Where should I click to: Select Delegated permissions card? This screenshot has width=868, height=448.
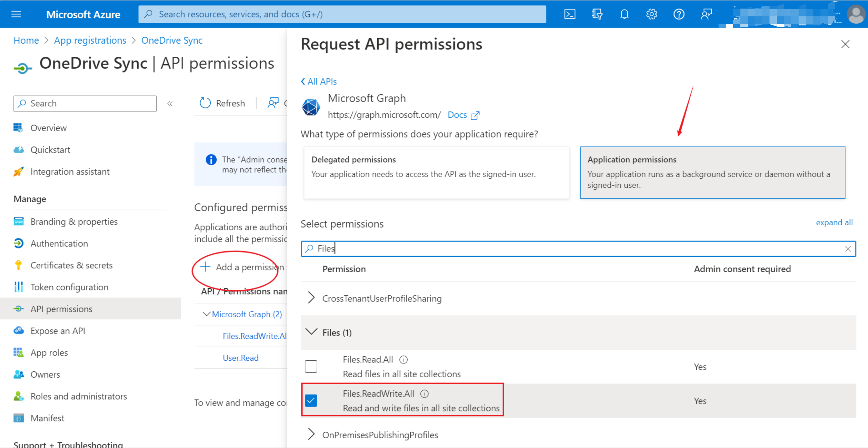click(436, 173)
